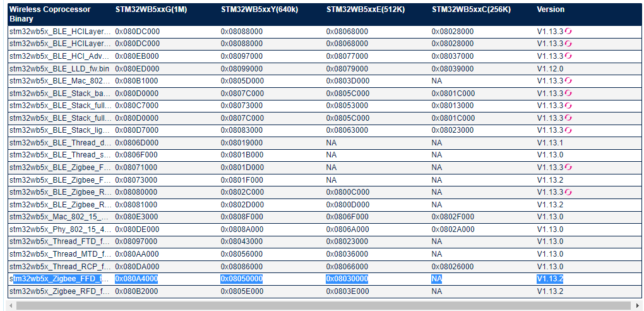
Task: Click the address cell 0x080ED000
Action: (x=137, y=69)
